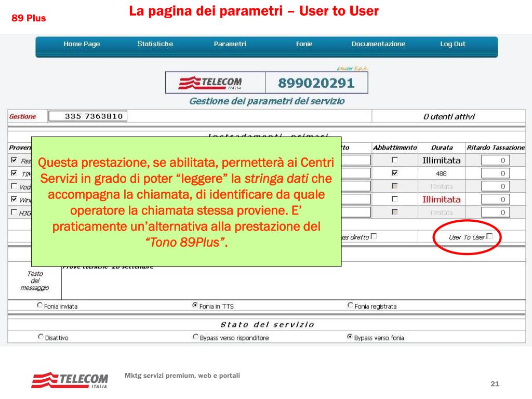Enable Abbattimento checkbox in first row
This screenshot has width=532, height=399.
[395, 159]
